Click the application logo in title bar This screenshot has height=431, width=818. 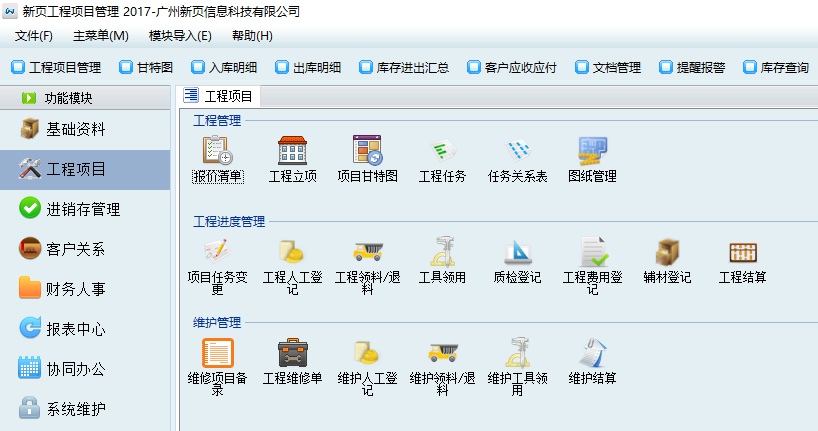click(10, 11)
